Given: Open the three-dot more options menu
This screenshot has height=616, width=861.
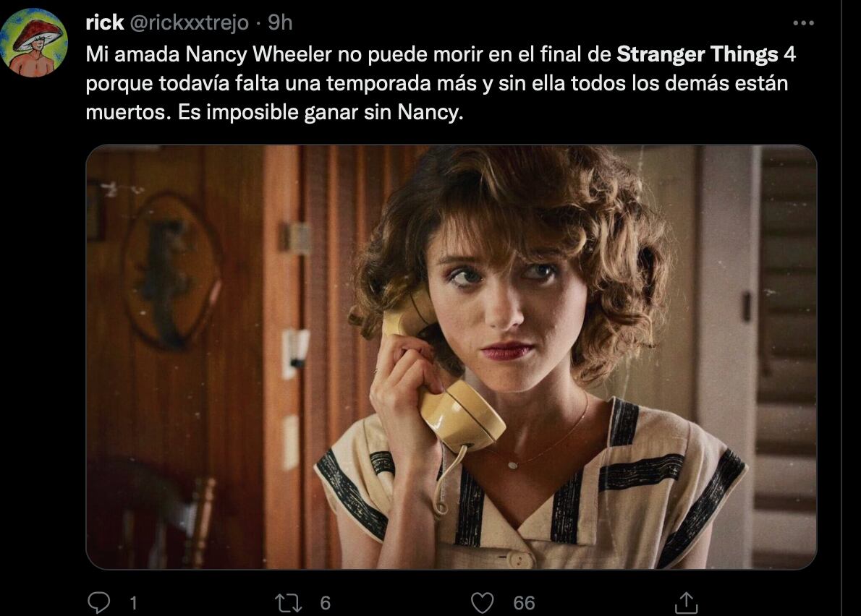Looking at the screenshot, I should [x=803, y=23].
